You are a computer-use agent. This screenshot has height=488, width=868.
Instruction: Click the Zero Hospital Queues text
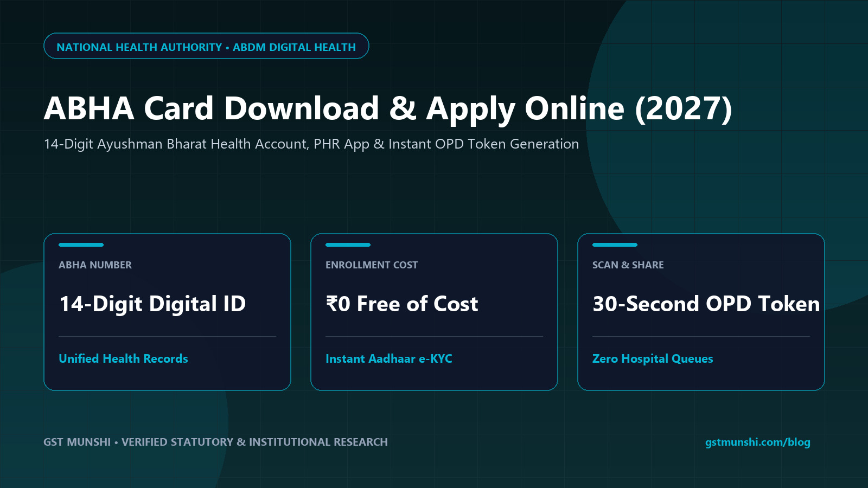653,358
